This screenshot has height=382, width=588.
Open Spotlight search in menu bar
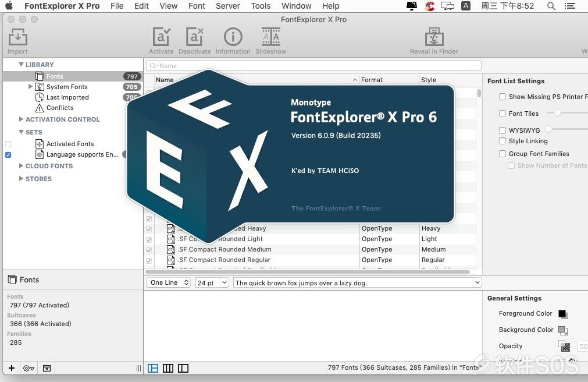[x=551, y=6]
